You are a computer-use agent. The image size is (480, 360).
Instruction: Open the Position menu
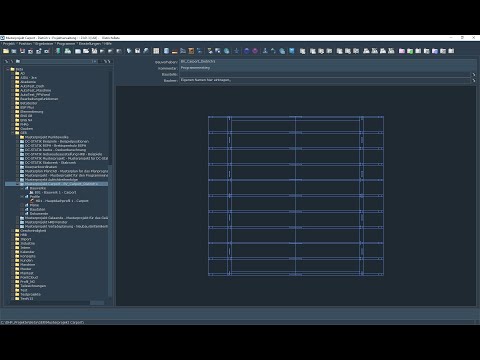pyautogui.click(x=25, y=44)
